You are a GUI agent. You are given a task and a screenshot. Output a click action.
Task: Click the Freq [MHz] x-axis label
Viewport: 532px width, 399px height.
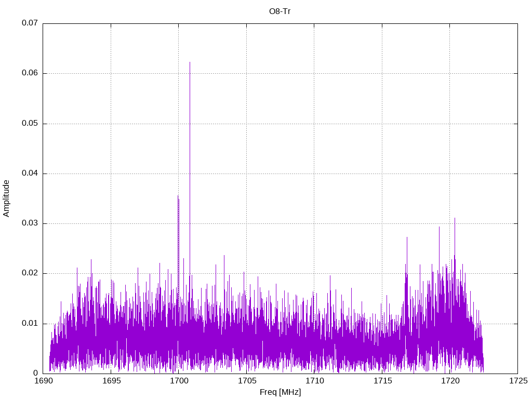tap(280, 392)
